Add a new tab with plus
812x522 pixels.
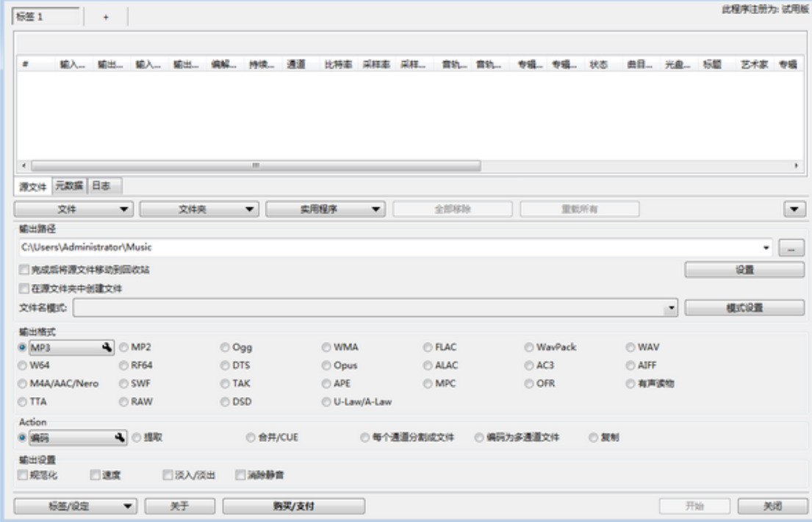click(106, 17)
